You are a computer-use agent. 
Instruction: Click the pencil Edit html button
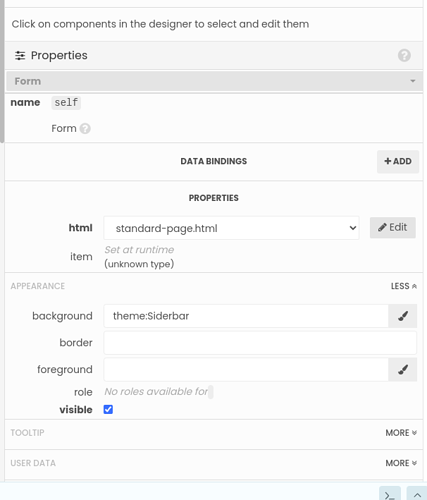click(x=393, y=228)
